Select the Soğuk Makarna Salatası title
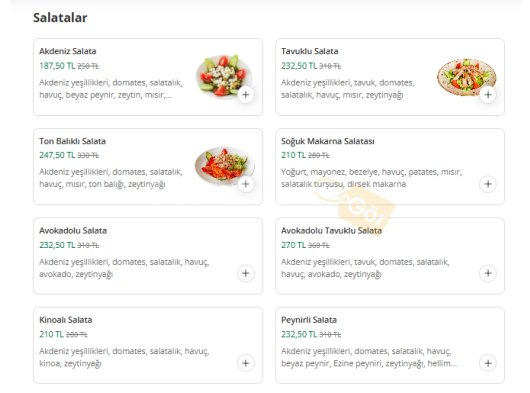Viewport: 530px width, 393px height. tap(328, 141)
